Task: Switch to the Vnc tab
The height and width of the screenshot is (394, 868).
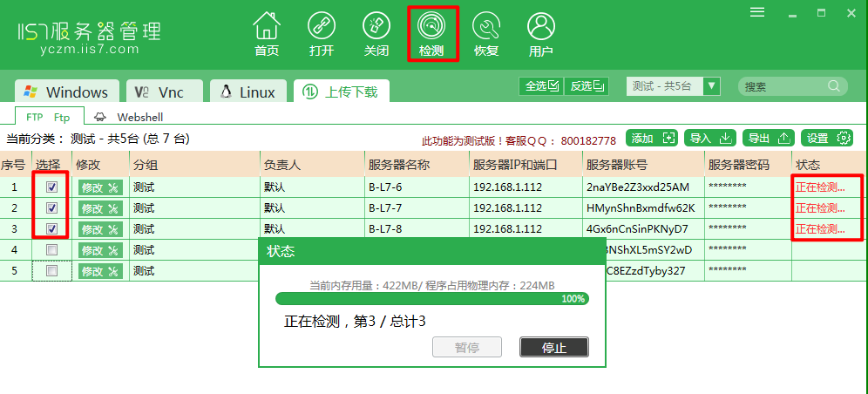Action: click(165, 92)
